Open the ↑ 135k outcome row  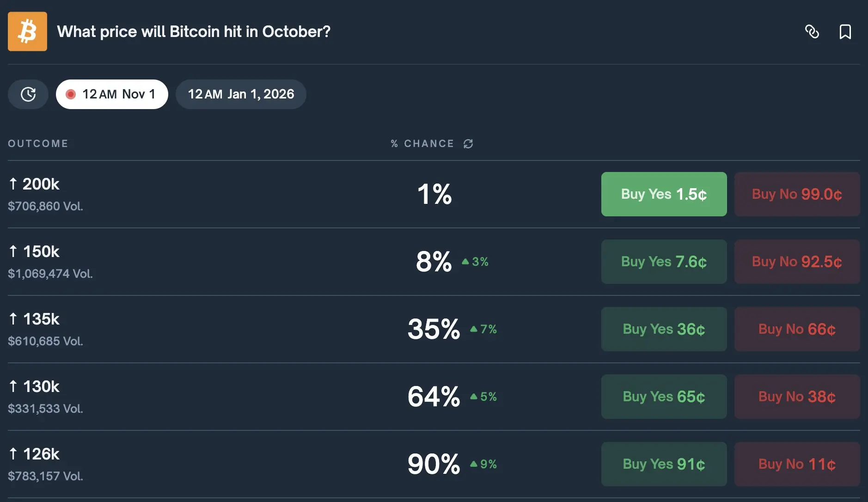click(x=41, y=319)
